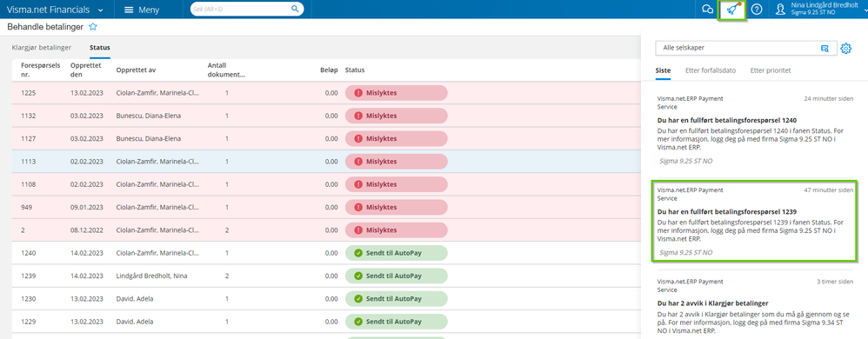This screenshot has height=339, width=868.
Task: Click Mislyktes status badge for request 2
Action: pos(397,230)
